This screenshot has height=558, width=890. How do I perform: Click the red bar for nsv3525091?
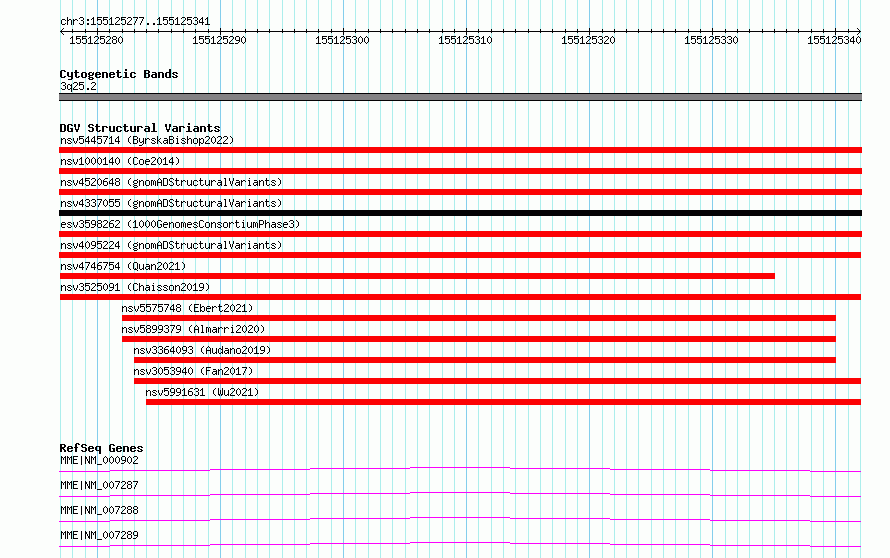460,297
